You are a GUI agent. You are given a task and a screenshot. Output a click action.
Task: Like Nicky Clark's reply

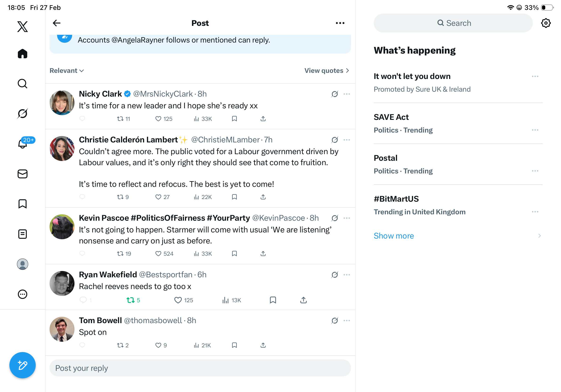(158, 119)
